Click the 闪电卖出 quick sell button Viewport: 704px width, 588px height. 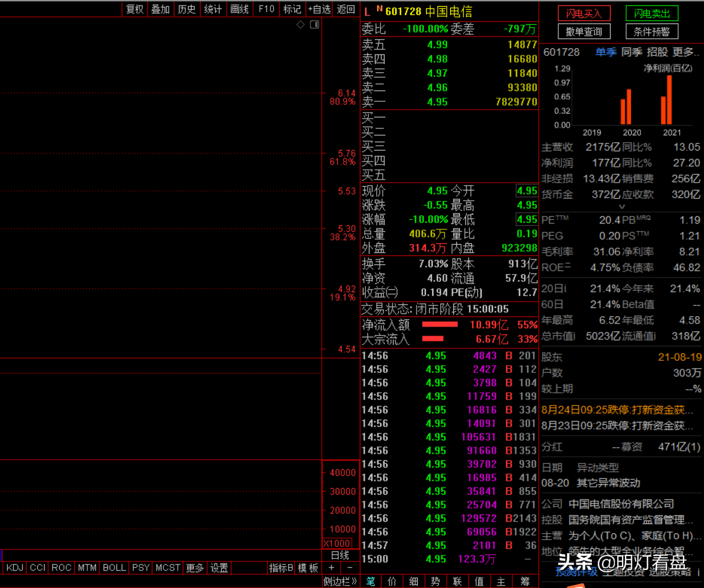(x=652, y=13)
